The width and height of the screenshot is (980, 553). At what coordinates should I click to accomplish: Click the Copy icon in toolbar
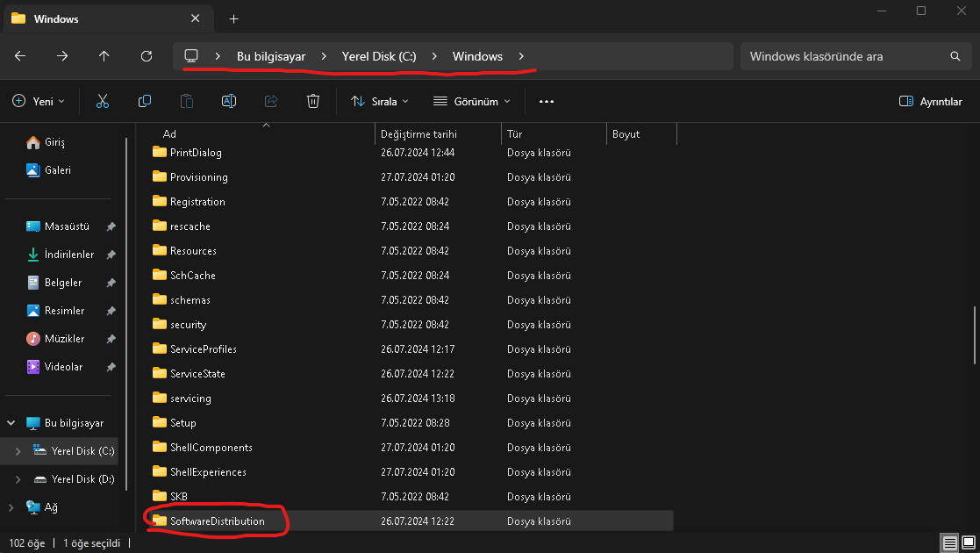coord(145,101)
